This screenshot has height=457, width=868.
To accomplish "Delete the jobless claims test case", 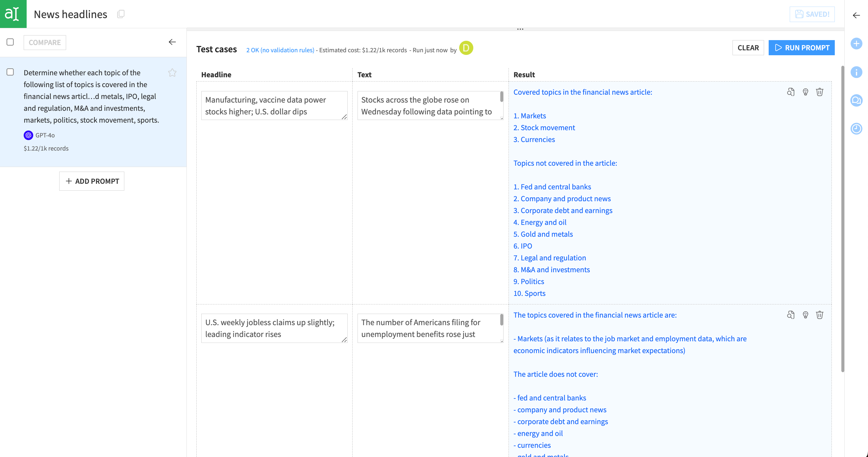I will [x=819, y=315].
